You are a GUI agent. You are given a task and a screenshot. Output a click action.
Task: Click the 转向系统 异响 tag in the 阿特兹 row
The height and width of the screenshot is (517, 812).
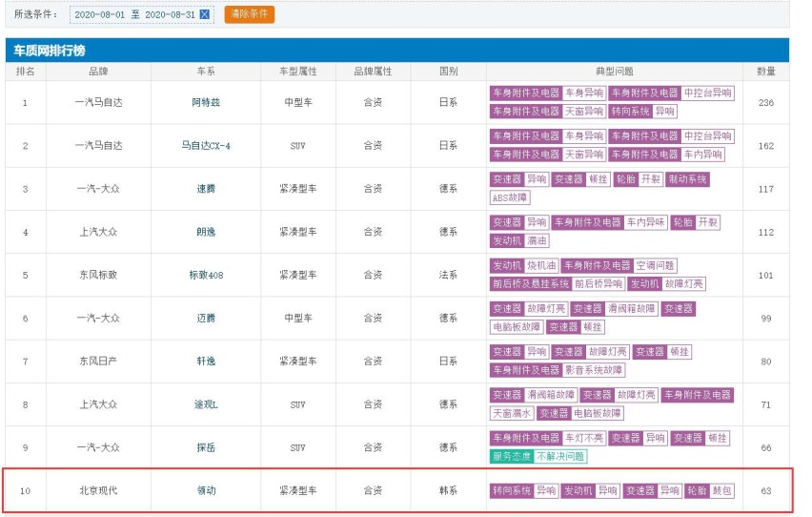point(642,112)
